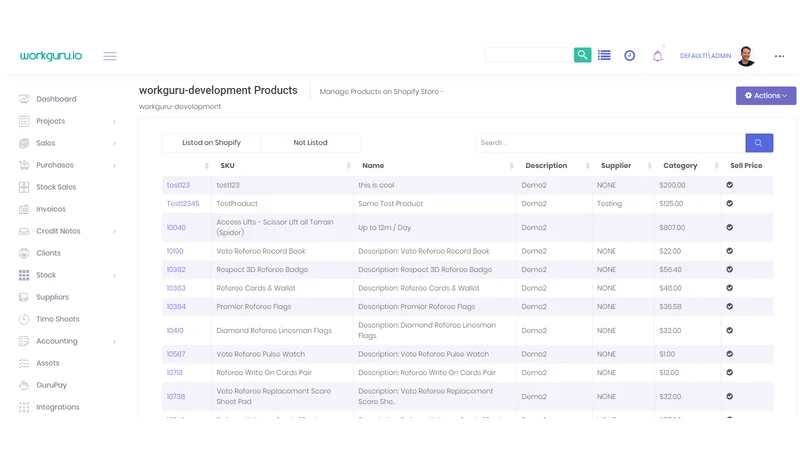
Task: Click the Dashboard sidebar icon
Action: [24, 99]
